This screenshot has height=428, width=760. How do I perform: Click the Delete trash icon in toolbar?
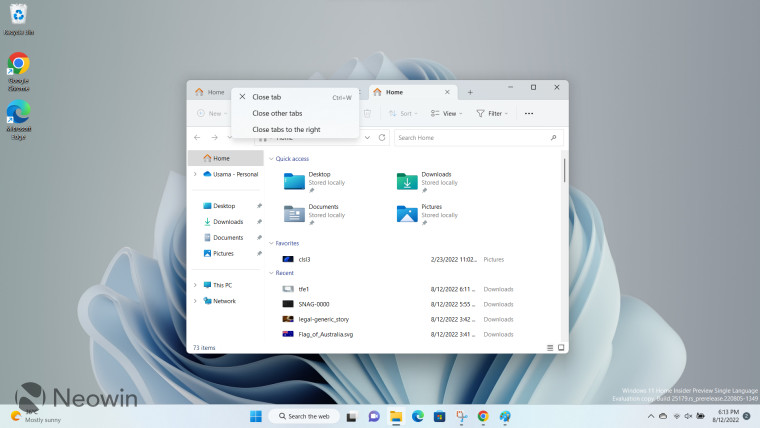pos(367,113)
